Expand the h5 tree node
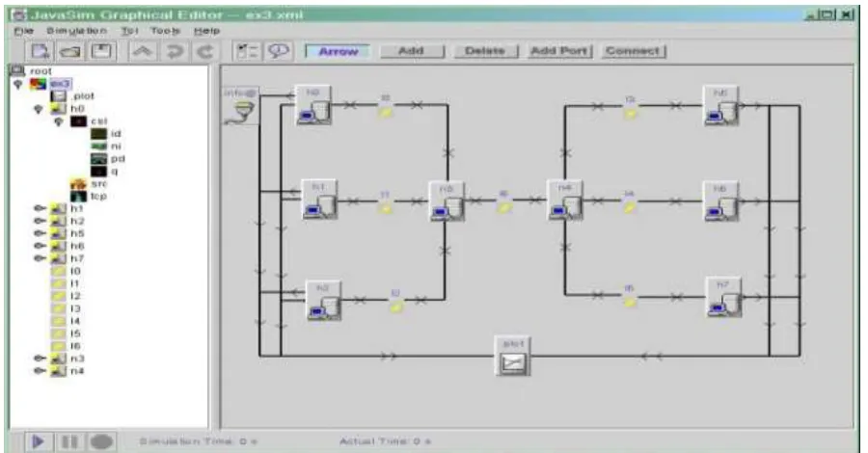868x453 pixels. tap(40, 233)
